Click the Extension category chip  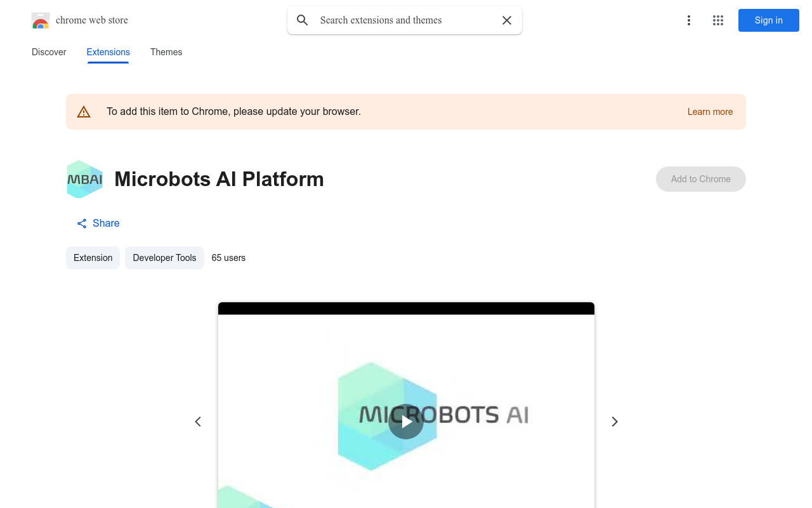(x=93, y=258)
